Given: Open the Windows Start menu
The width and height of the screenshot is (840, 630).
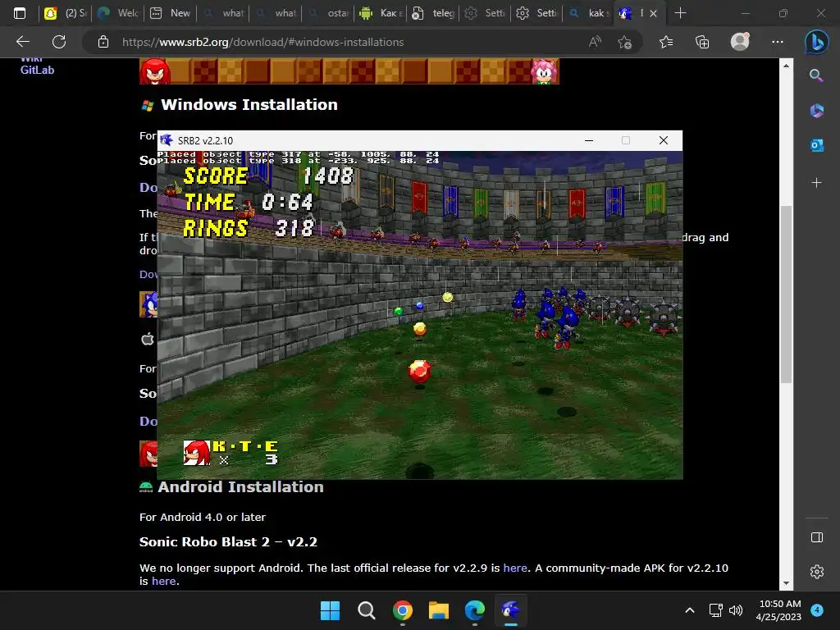Looking at the screenshot, I should point(330,610).
